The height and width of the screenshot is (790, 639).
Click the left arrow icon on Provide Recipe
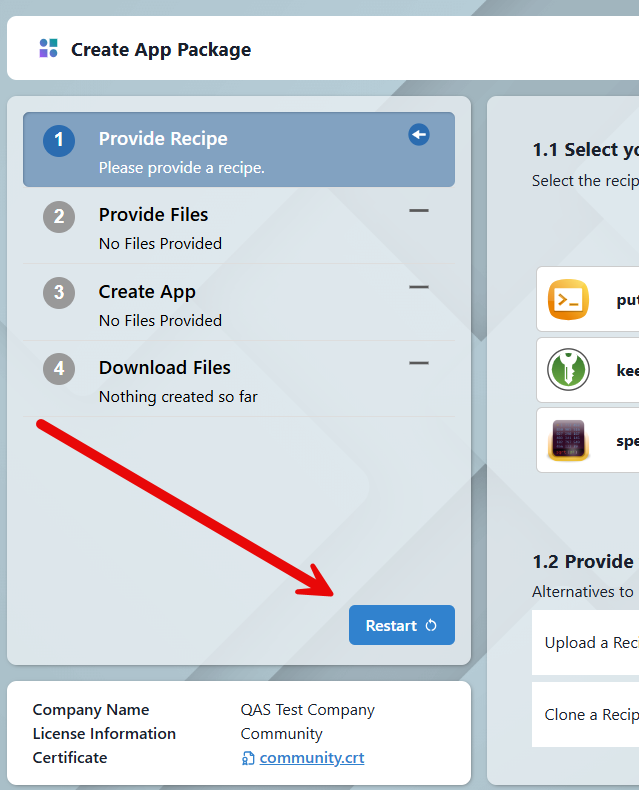[419, 135]
